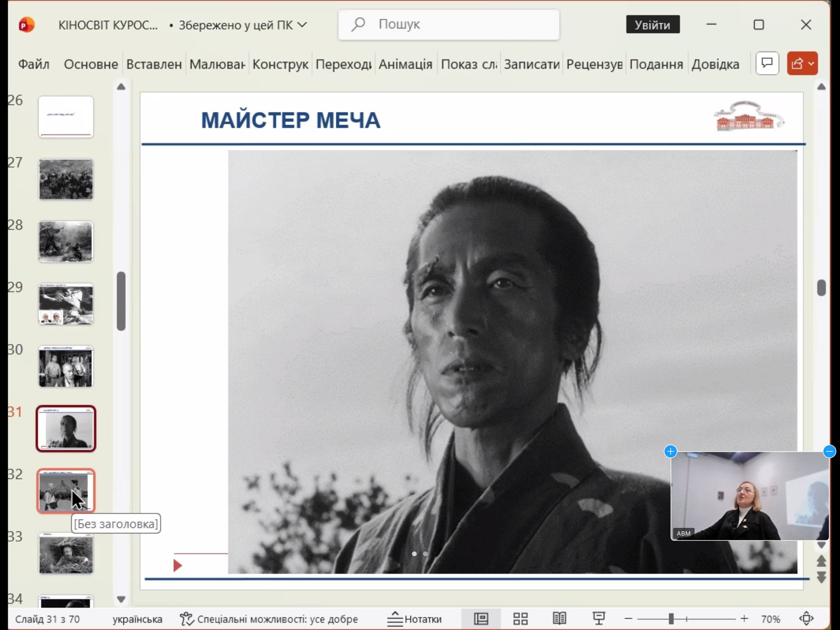This screenshot has height=630, width=840.
Task: Expand video overlay with plus button
Action: tap(671, 451)
